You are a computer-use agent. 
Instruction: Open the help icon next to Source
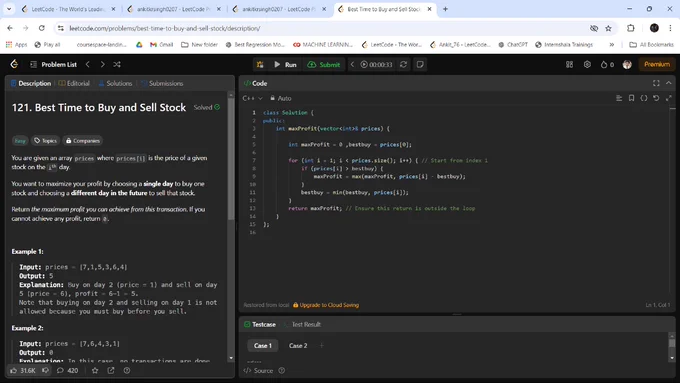[282, 370]
